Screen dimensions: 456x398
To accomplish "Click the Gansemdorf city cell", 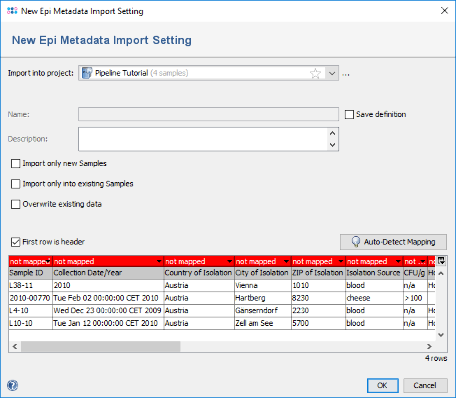I will 263,311.
